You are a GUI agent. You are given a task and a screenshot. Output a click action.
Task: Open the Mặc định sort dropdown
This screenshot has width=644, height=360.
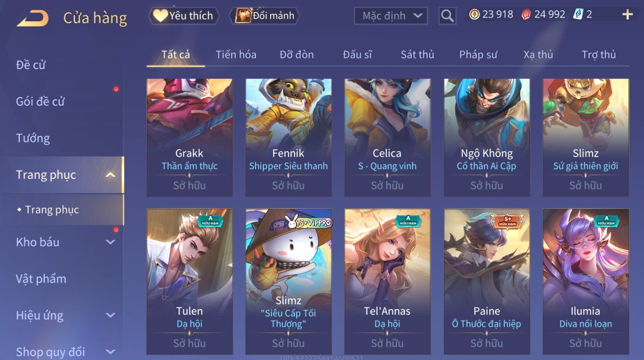[x=391, y=16]
